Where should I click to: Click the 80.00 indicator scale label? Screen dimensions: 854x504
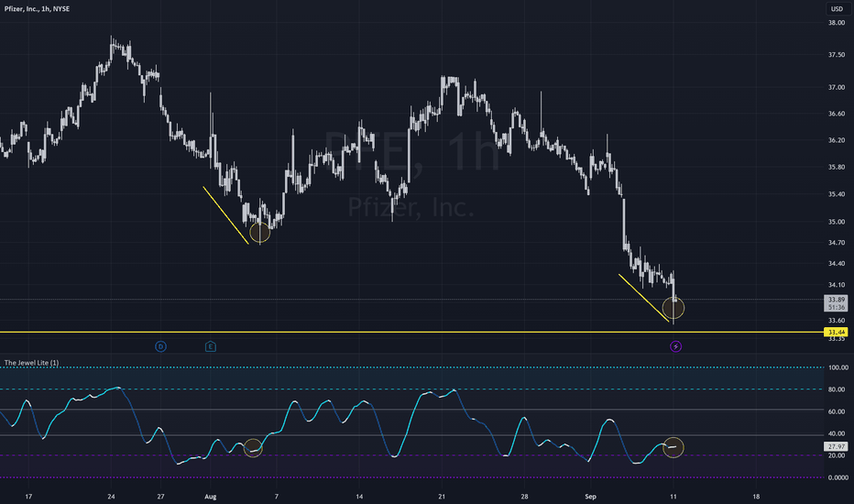pyautogui.click(x=837, y=389)
